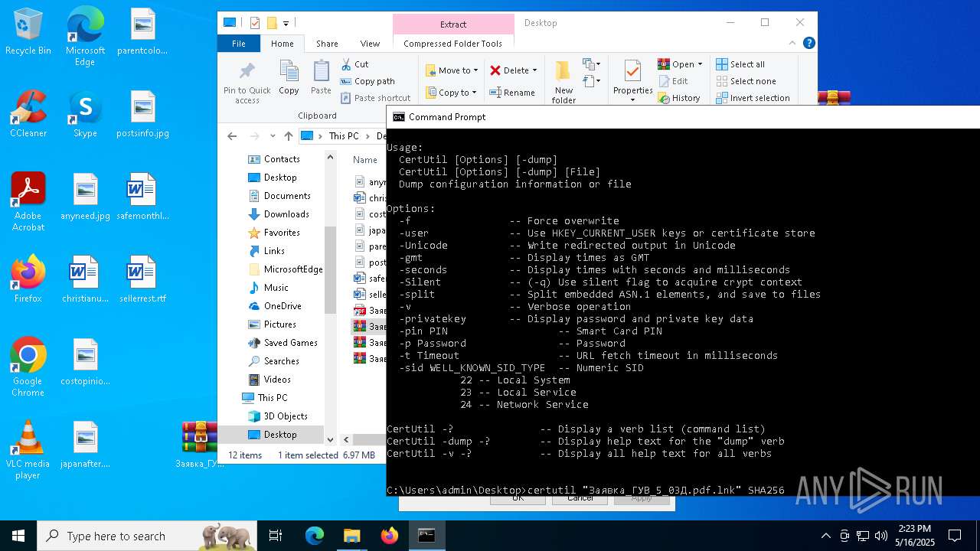Go up one folder level arrow
Viewport: 980px width, 551px height.
click(x=288, y=136)
